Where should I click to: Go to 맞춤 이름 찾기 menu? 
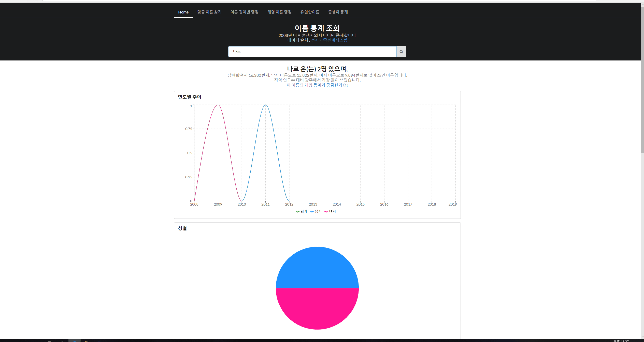tap(209, 12)
